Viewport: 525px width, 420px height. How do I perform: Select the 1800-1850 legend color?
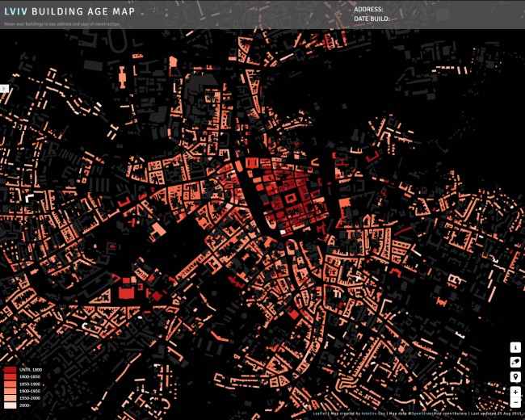pyautogui.click(x=10, y=377)
